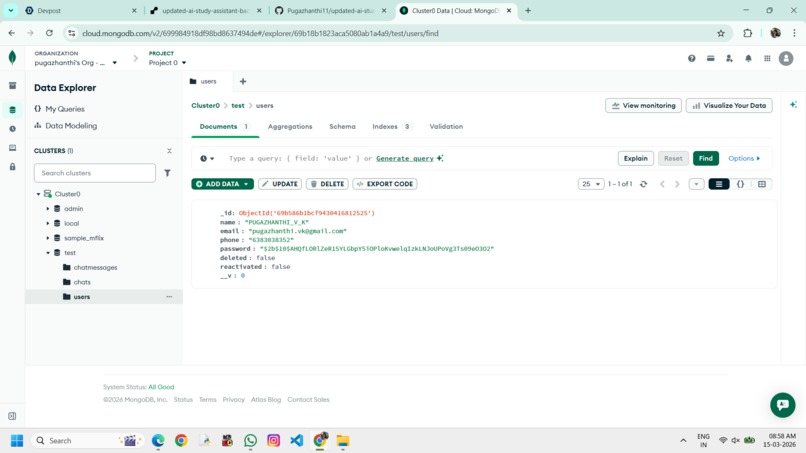The image size is (806, 453).
Task: Click EXPORT CODE button
Action: tap(385, 184)
